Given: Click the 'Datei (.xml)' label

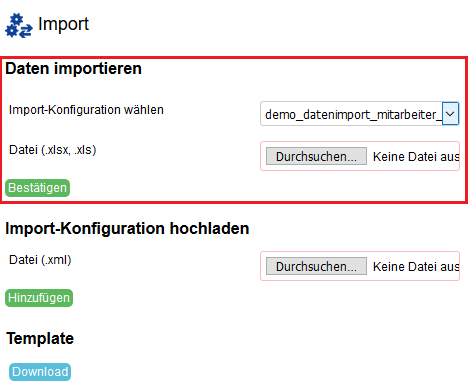Looking at the screenshot, I should coord(40,260).
